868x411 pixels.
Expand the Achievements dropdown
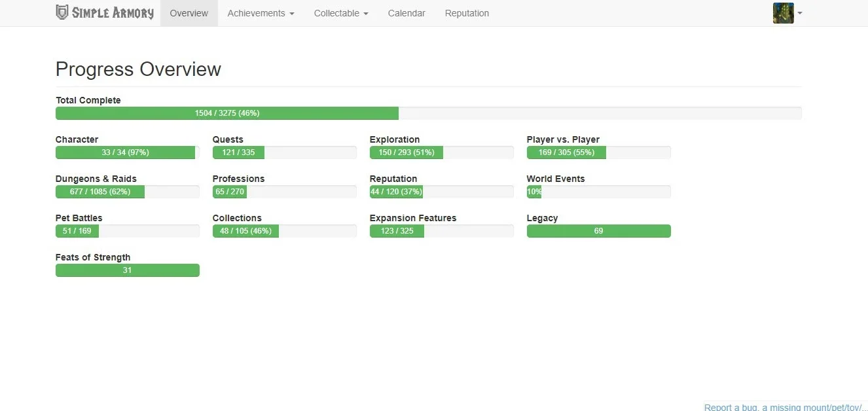[x=261, y=13]
